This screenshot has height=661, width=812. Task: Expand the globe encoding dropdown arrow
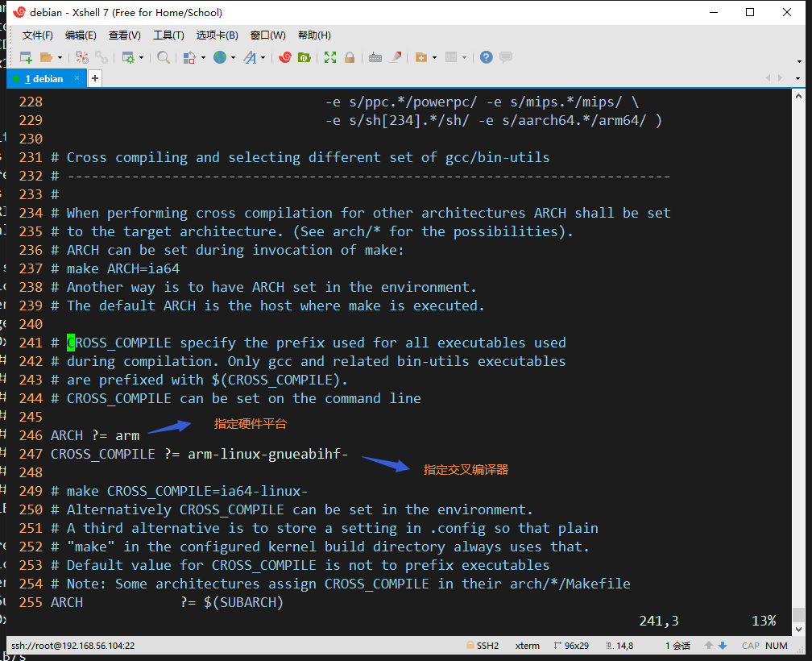(233, 58)
